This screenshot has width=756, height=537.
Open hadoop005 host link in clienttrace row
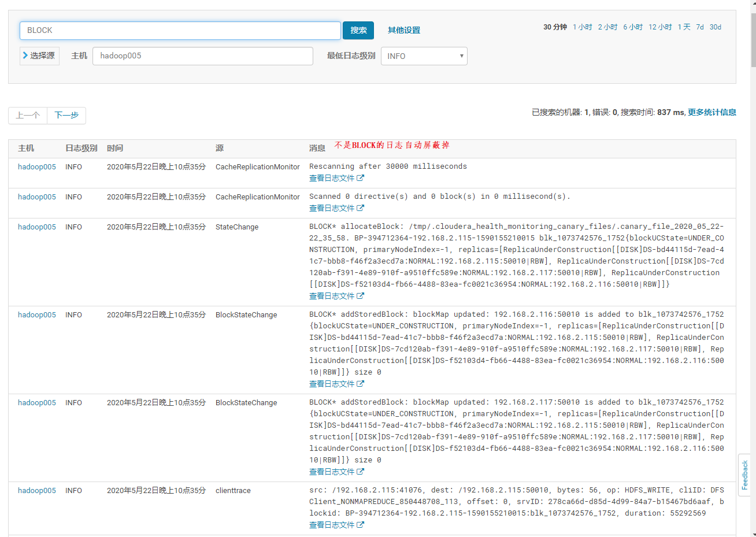tap(37, 491)
